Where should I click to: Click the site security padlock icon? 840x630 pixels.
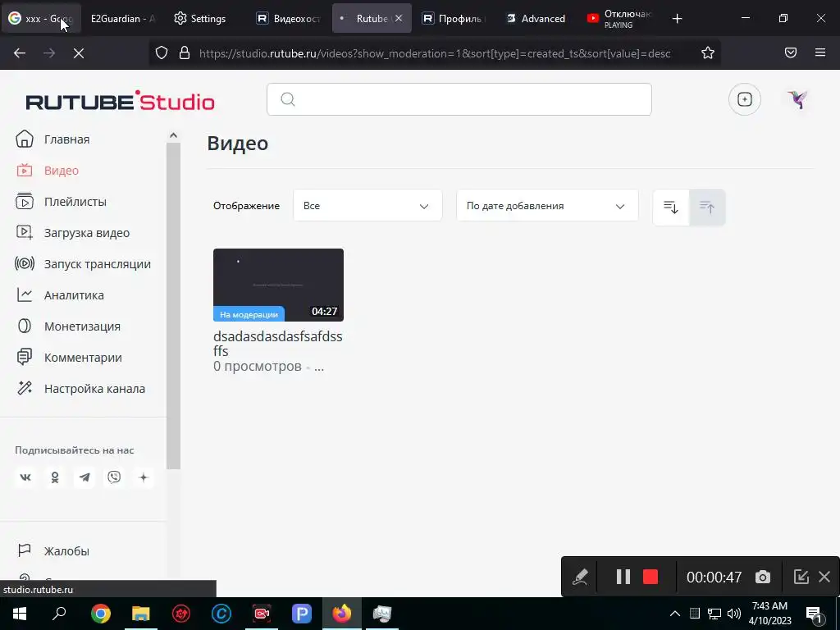185,53
